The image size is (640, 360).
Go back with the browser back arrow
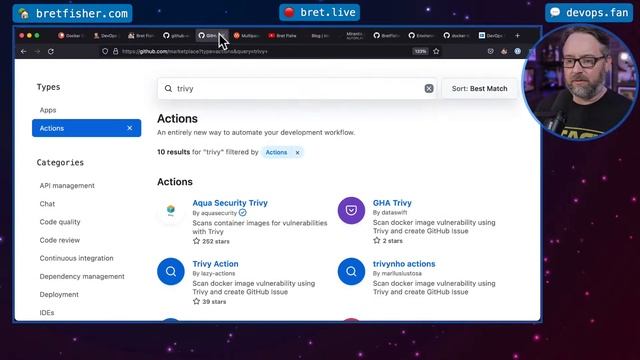[24, 51]
